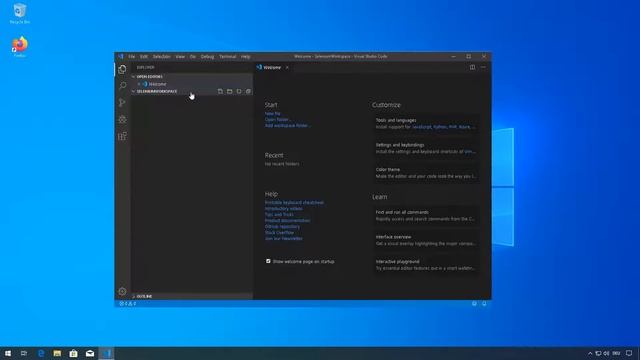
Task: Open Mail app from taskbar
Action: coord(90,353)
